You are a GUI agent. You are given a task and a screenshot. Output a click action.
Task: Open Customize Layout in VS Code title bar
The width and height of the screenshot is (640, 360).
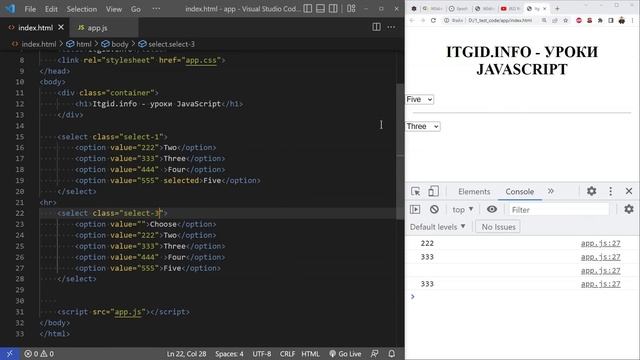coord(351,9)
